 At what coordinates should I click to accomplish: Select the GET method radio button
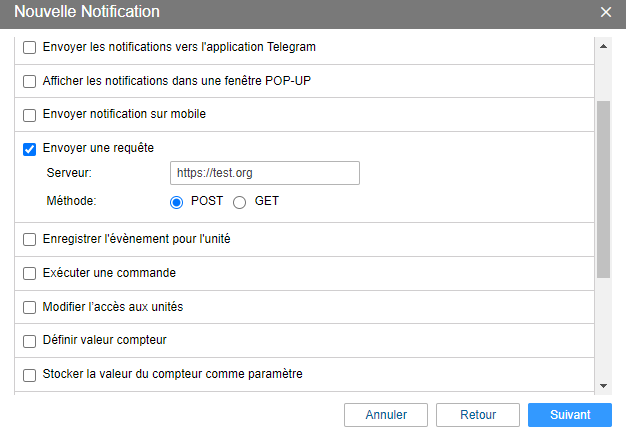[x=239, y=201]
